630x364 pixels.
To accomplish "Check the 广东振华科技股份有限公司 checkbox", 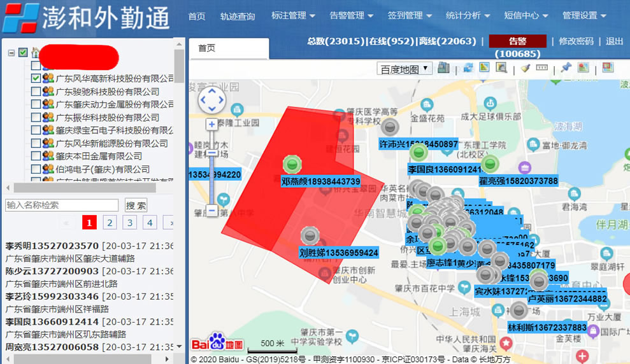I will click(36, 117).
